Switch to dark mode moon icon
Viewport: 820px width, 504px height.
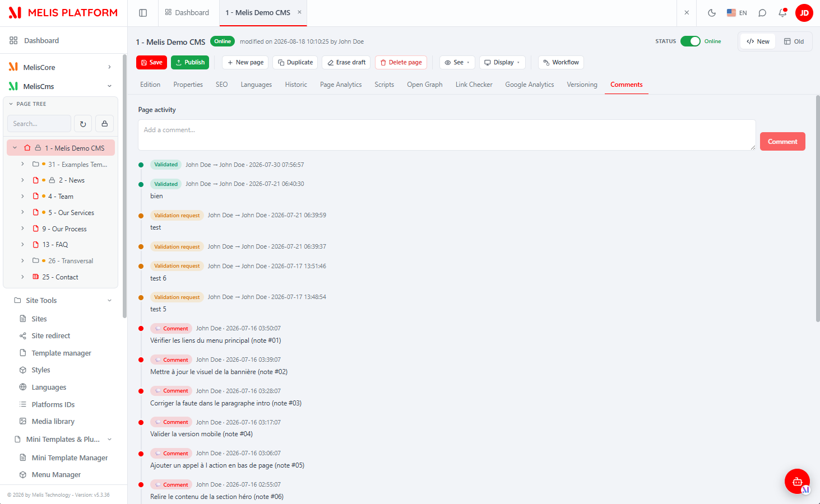712,13
